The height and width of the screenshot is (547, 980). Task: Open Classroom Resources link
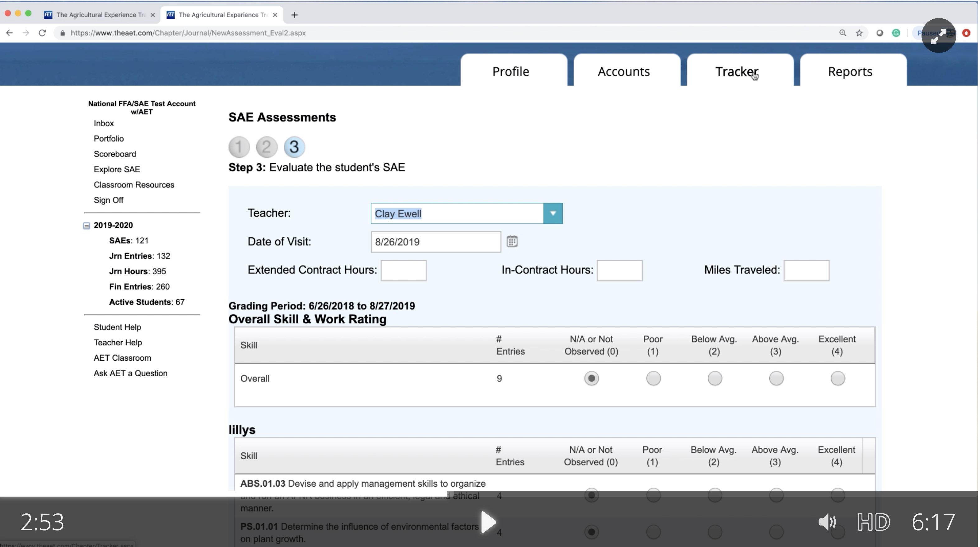point(134,185)
